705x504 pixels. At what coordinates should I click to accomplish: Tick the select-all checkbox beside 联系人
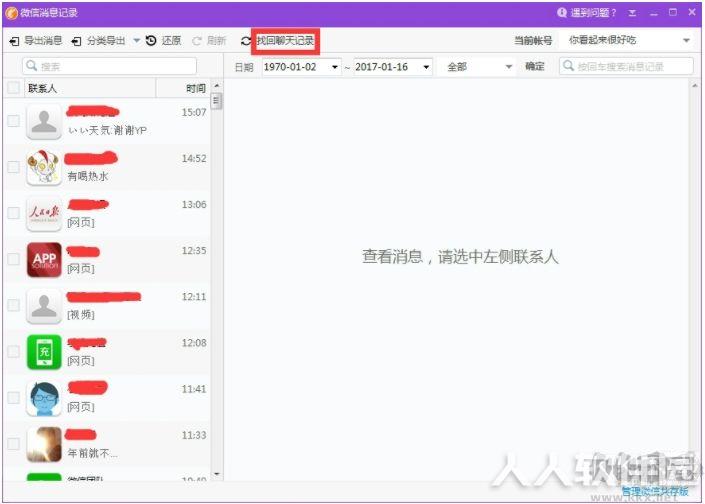pyautogui.click(x=13, y=88)
